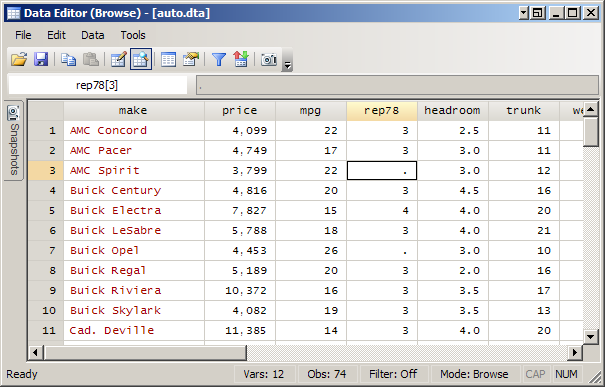Switch to Browse mode with the magnifier icon
This screenshot has height=387, width=605.
point(141,59)
